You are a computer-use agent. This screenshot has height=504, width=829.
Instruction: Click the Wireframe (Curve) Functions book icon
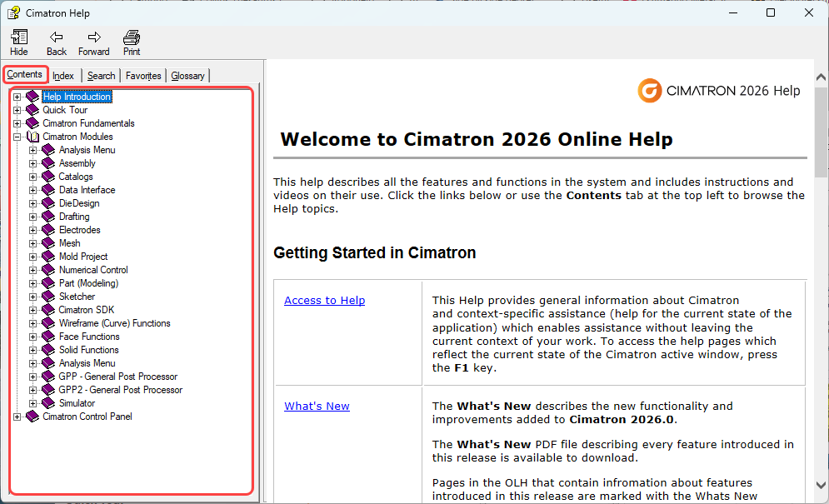[x=48, y=323]
